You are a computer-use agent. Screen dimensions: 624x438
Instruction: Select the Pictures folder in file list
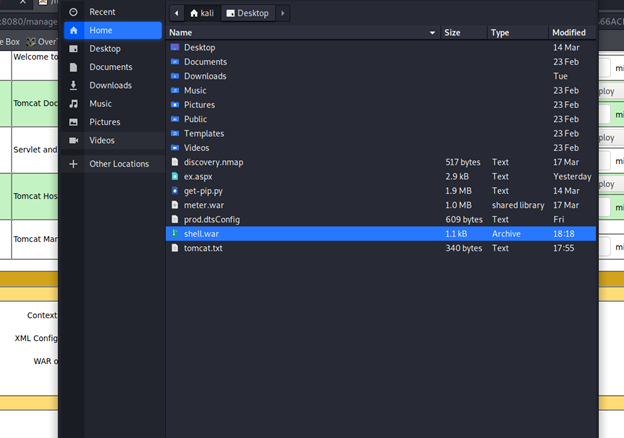tap(381, 105)
